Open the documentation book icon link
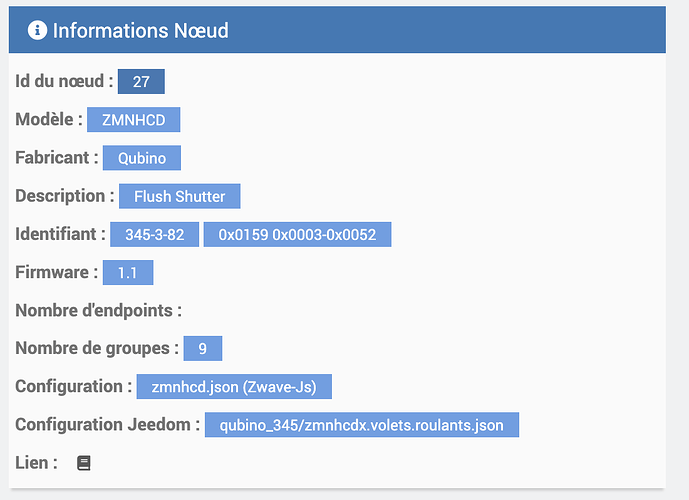The image size is (689, 500). click(x=84, y=463)
